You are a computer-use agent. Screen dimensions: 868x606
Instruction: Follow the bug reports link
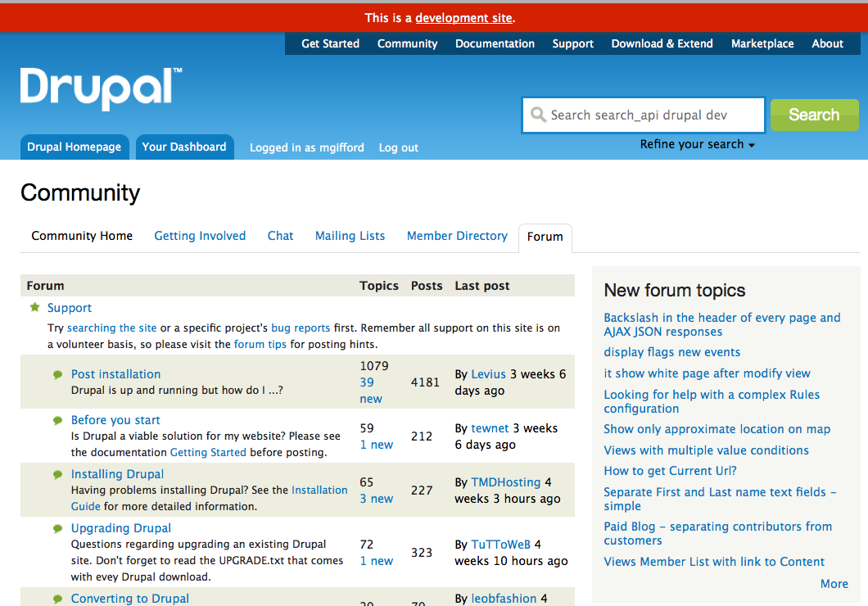301,328
